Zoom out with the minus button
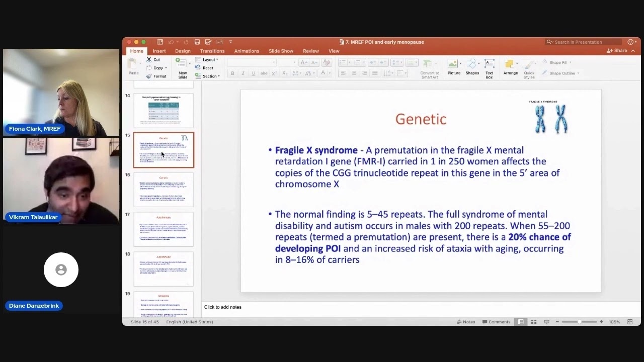The image size is (644, 362). [557, 322]
